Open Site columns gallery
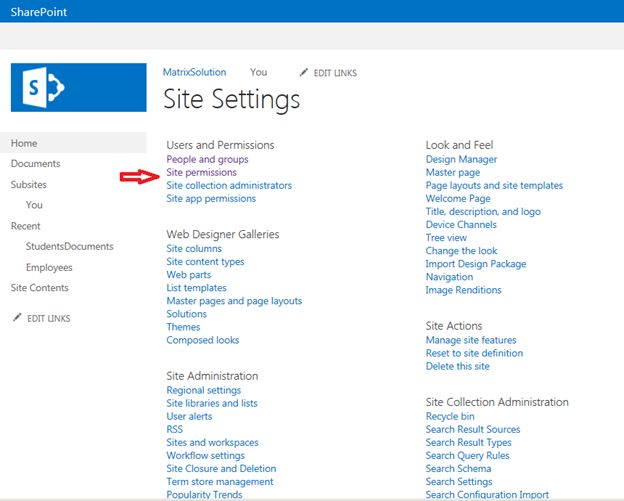Screen dimensions: 624x501 coord(194,249)
